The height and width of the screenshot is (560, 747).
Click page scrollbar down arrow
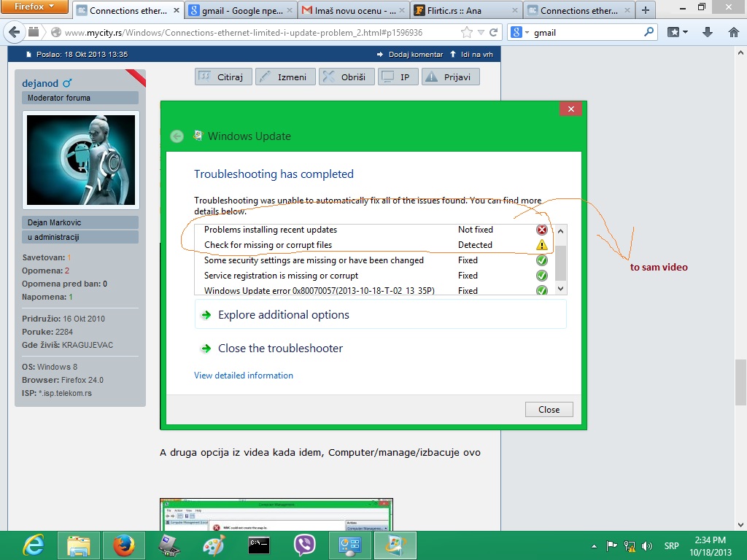pos(741,525)
